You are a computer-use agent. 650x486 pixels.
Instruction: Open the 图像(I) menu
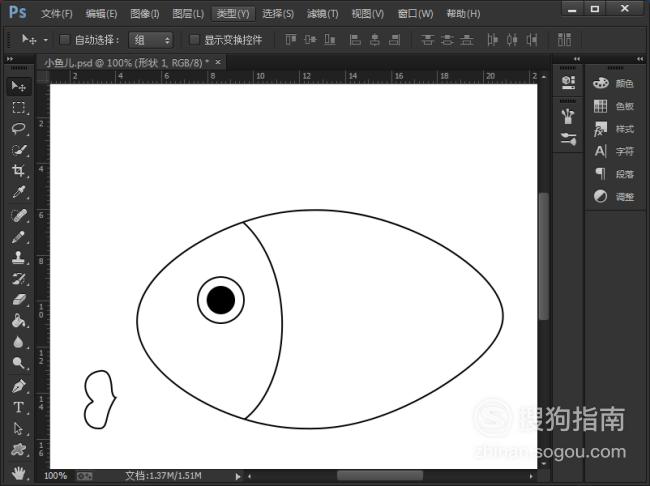tap(145, 14)
